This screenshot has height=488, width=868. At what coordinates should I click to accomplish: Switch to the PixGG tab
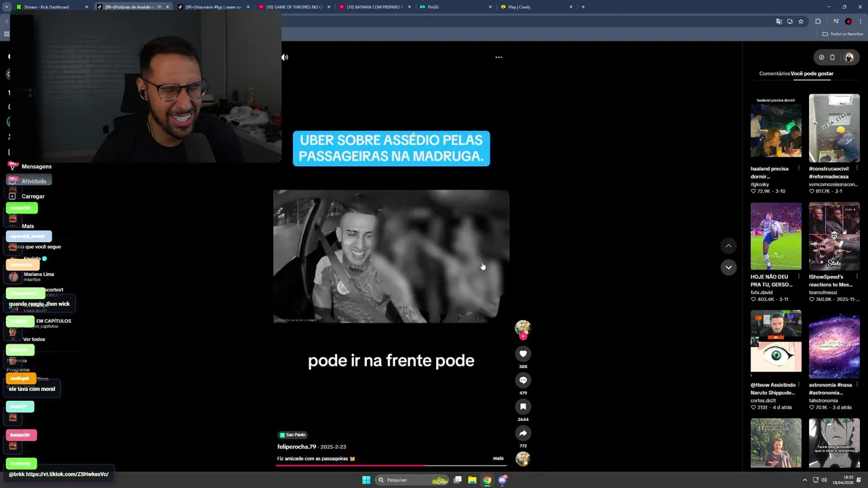(455, 7)
